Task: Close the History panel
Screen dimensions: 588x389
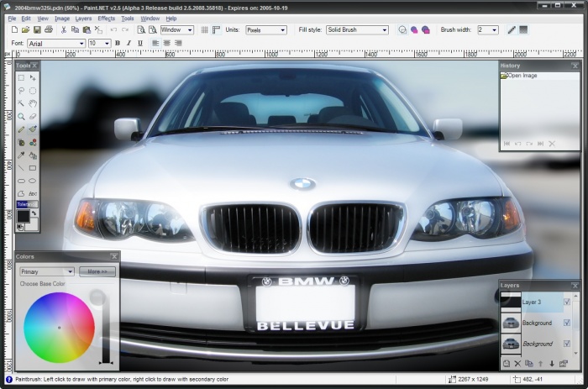Action: [575, 66]
